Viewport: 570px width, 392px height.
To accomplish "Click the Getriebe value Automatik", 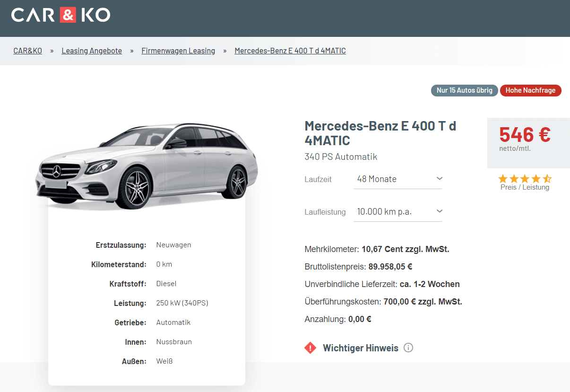I will [173, 322].
